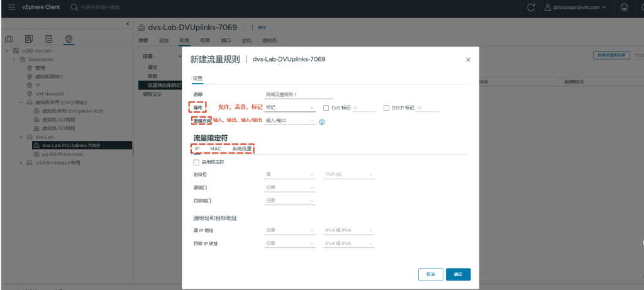Collapse the Datacenter tree node
The image size is (644, 290).
click(14, 59)
